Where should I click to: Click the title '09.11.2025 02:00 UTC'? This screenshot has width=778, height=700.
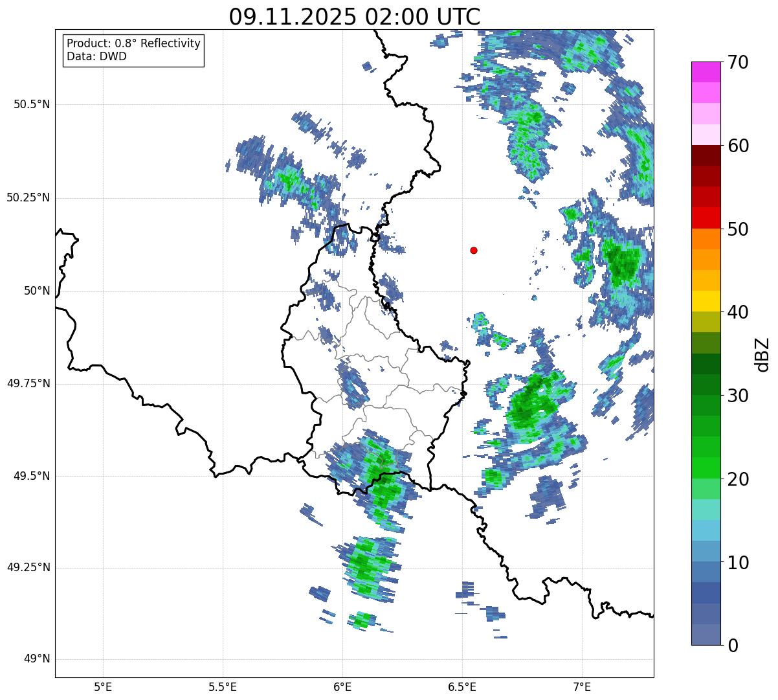point(355,17)
